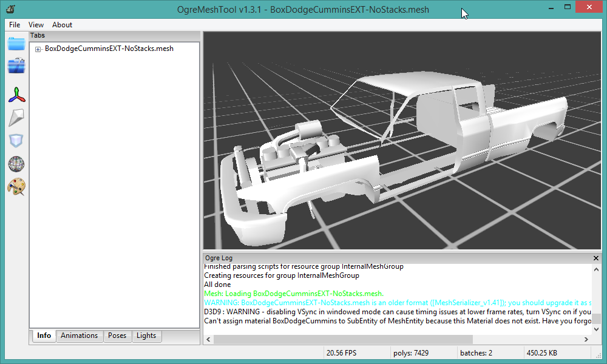Switch to the Animations tab
The width and height of the screenshot is (607, 364).
(x=79, y=335)
